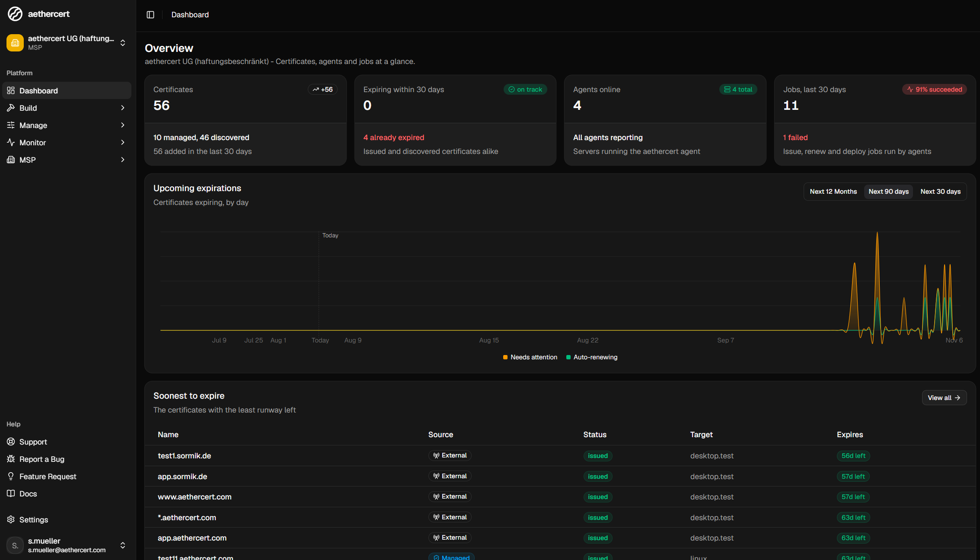The height and width of the screenshot is (560, 980).
Task: Click the 91% succeeded badge
Action: tap(934, 90)
